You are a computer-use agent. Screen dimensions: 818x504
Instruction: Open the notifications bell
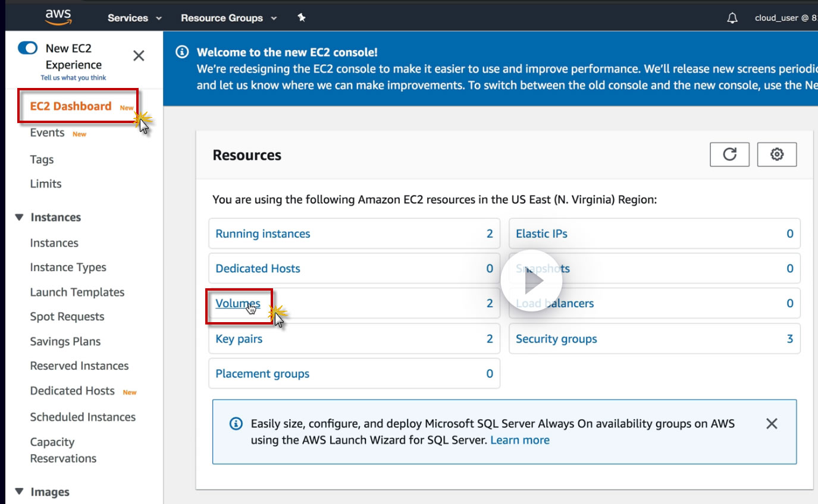[x=732, y=18]
